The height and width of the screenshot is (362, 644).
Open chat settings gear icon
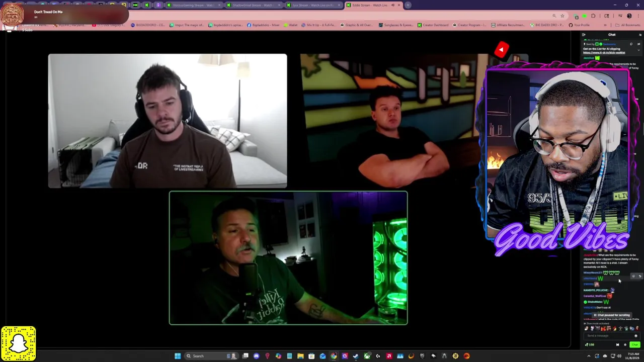[x=625, y=344]
